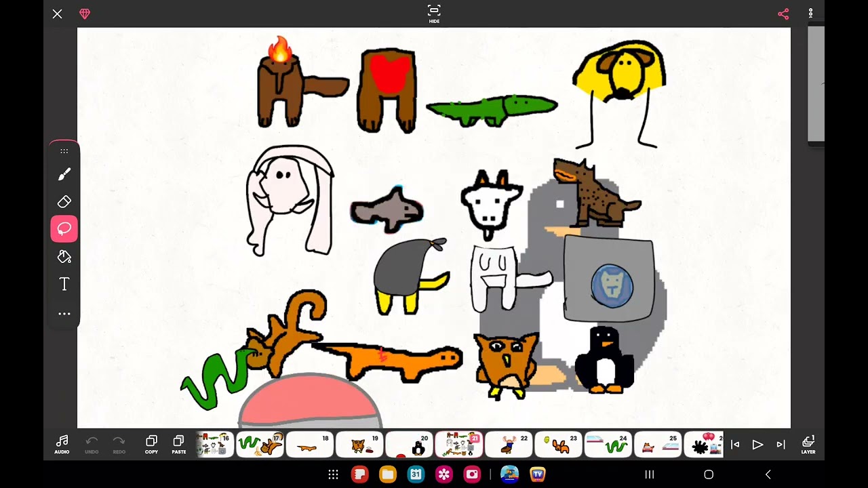The width and height of the screenshot is (868, 488).
Task: Open the three-dot overflow menu at top right
Action: click(x=810, y=14)
